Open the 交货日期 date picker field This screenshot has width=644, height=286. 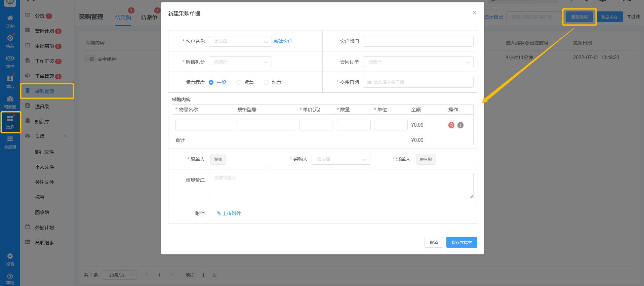(418, 82)
